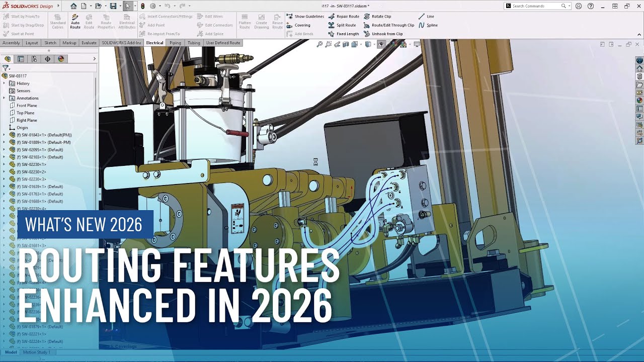Screen dimensions: 644x362
Task: Select the Front Plane tree item
Action: [23, 106]
